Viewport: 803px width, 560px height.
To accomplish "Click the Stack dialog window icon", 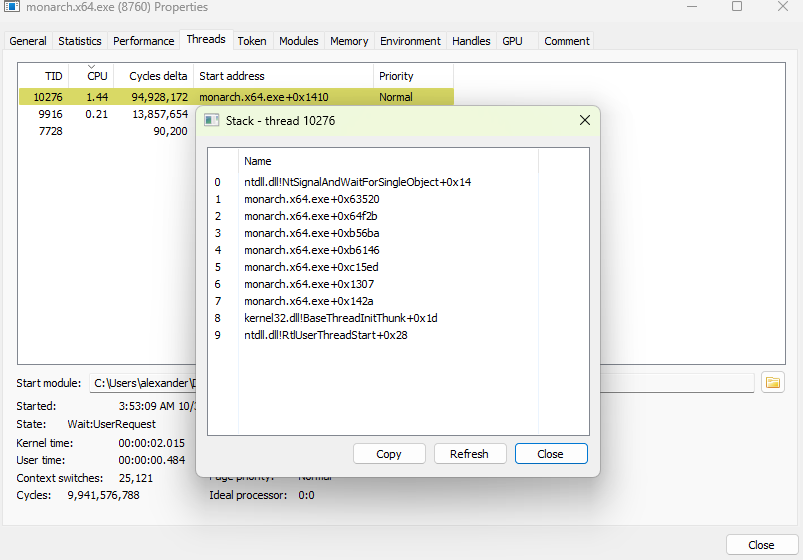I will tap(212, 121).
